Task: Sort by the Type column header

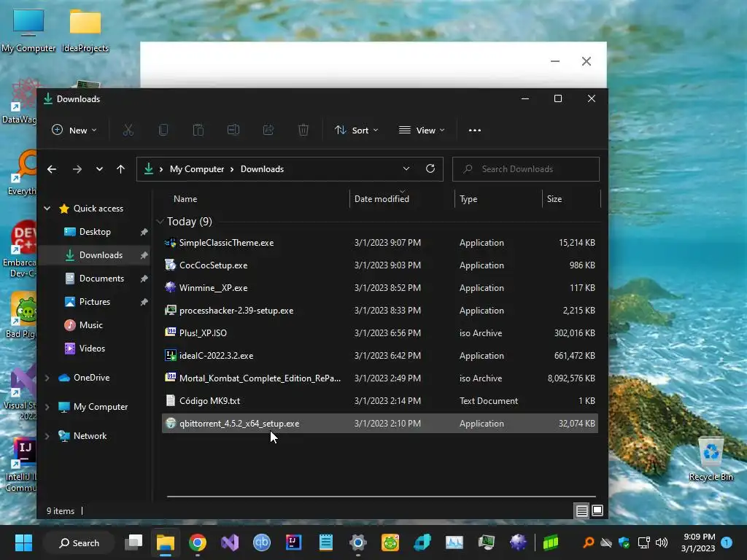Action: 468,199
